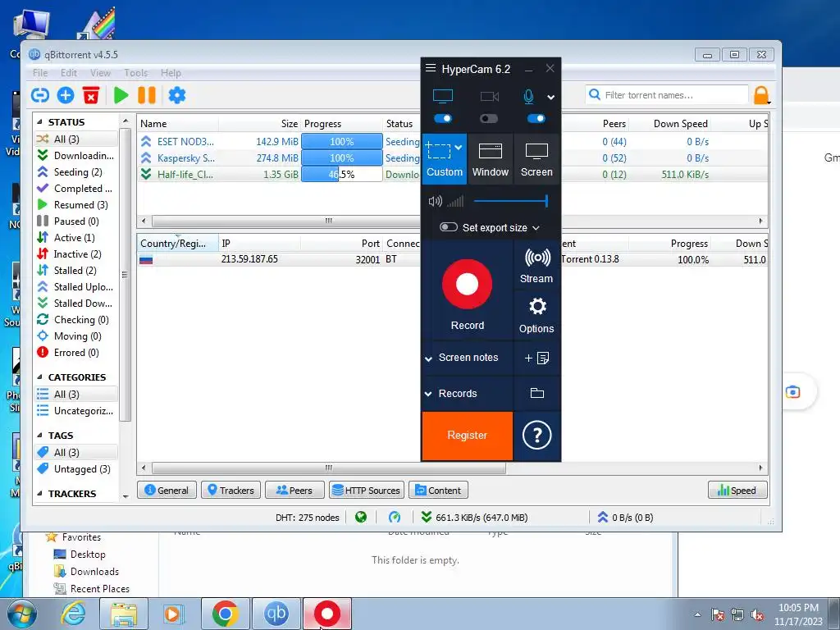
Task: Collapse the TRACKERS sidebar section
Action: (x=39, y=493)
